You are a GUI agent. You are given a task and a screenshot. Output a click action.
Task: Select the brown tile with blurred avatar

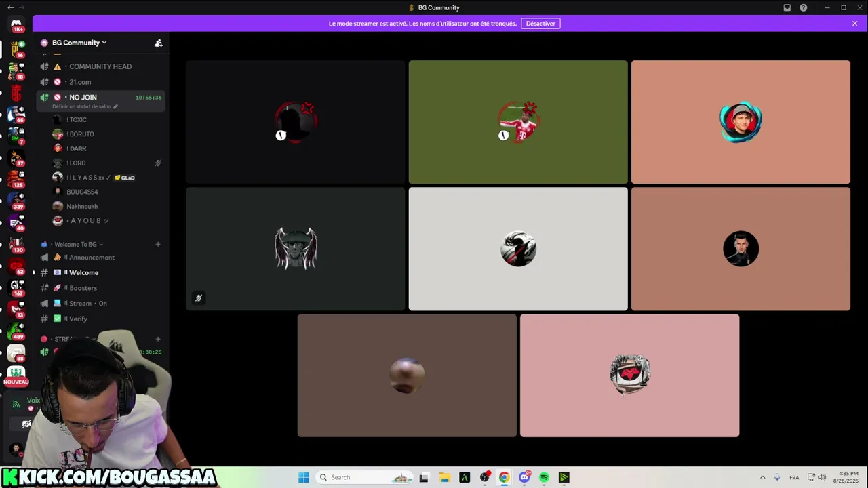(x=407, y=375)
